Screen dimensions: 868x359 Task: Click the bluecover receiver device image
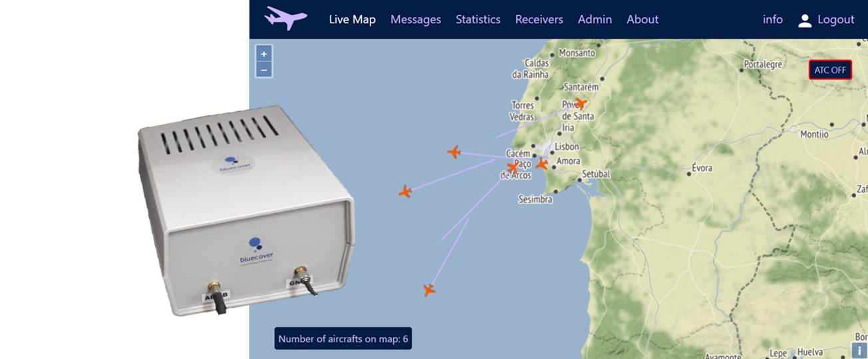(246, 212)
